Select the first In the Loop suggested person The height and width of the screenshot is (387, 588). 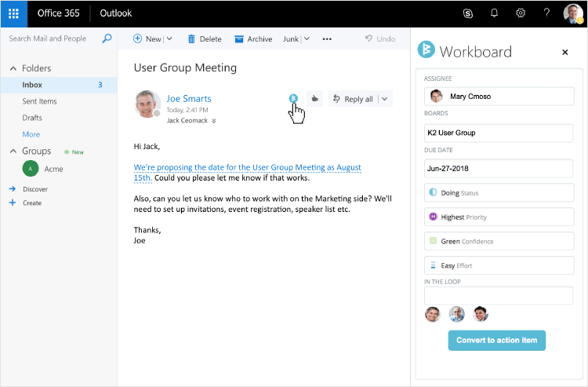pyautogui.click(x=432, y=314)
